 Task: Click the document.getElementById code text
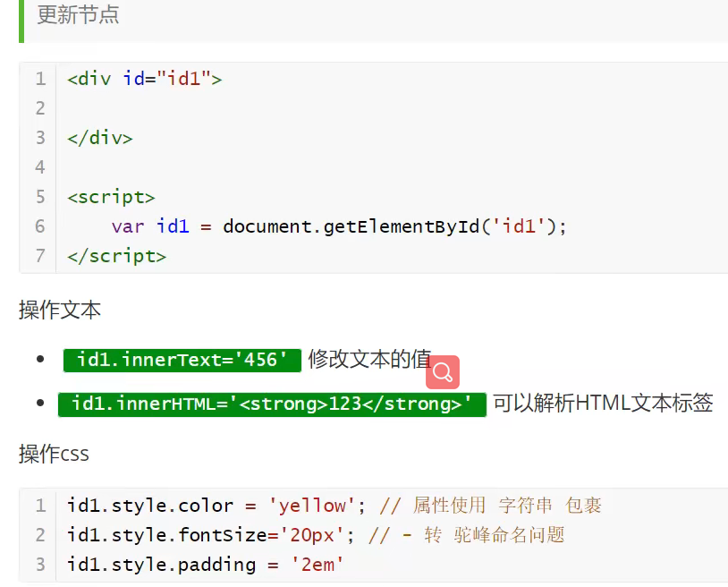394,226
